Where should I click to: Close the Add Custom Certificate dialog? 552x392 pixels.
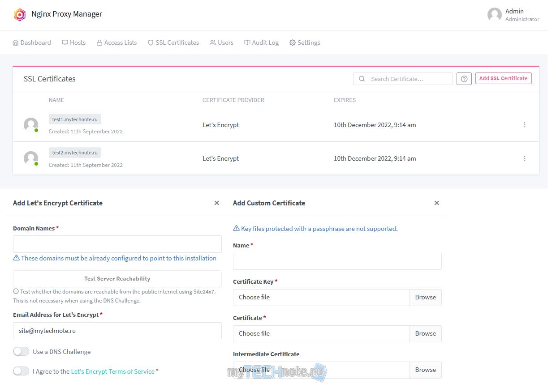pyautogui.click(x=437, y=203)
